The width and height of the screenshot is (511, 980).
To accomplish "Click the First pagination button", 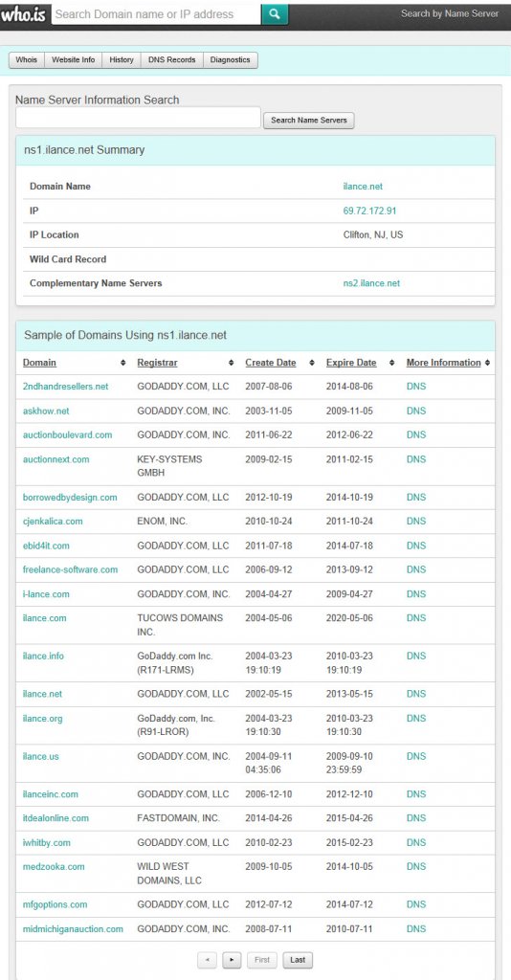I will (262, 959).
